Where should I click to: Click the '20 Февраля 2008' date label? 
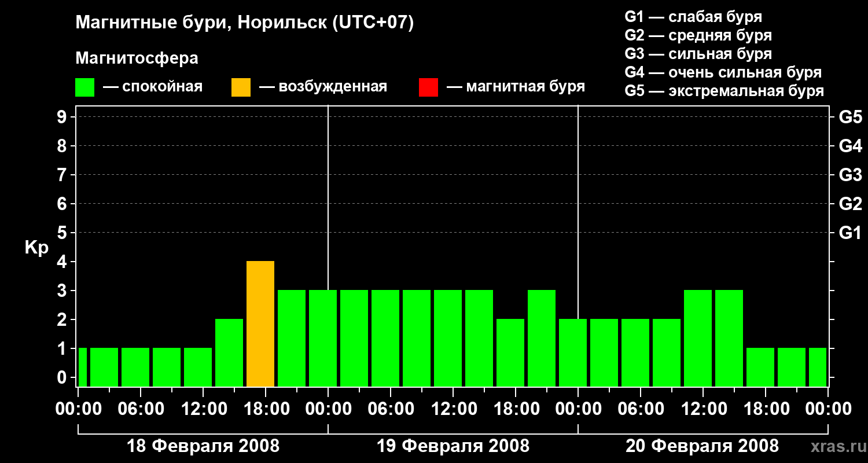pyautogui.click(x=703, y=446)
